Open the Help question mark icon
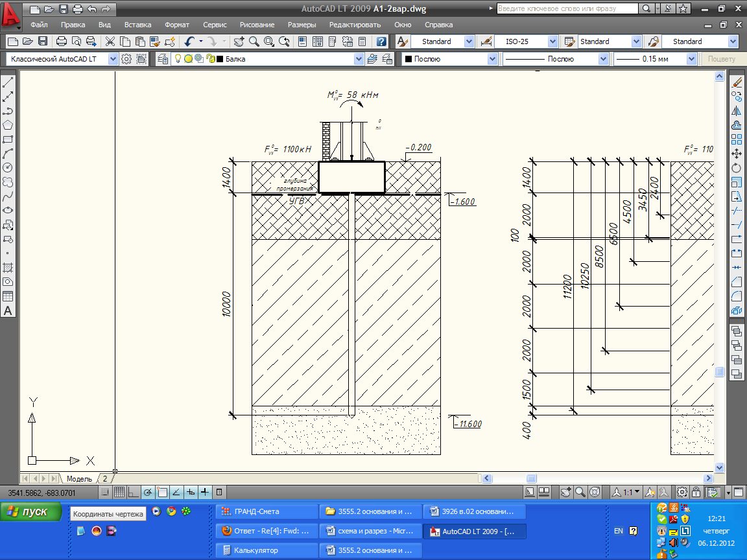This screenshot has width=747, height=560. 381,41
